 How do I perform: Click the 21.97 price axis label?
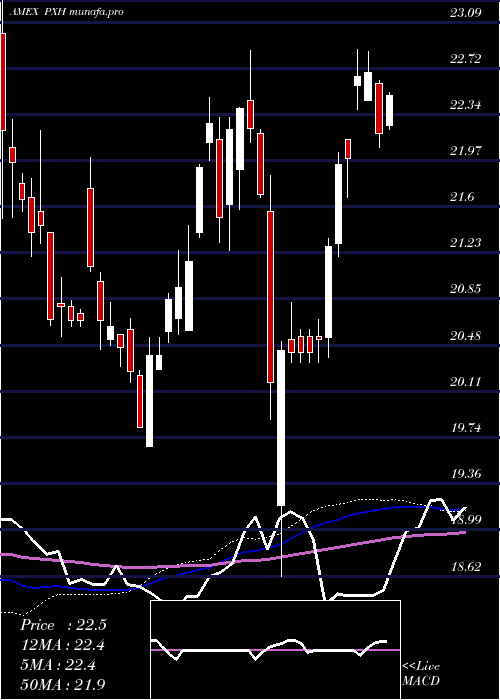[x=466, y=150]
